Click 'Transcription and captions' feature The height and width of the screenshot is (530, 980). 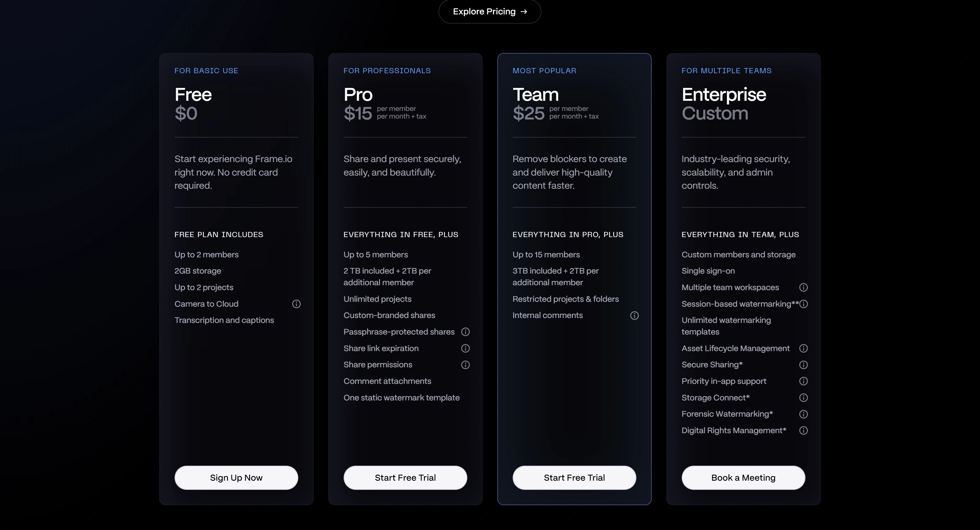click(x=224, y=320)
